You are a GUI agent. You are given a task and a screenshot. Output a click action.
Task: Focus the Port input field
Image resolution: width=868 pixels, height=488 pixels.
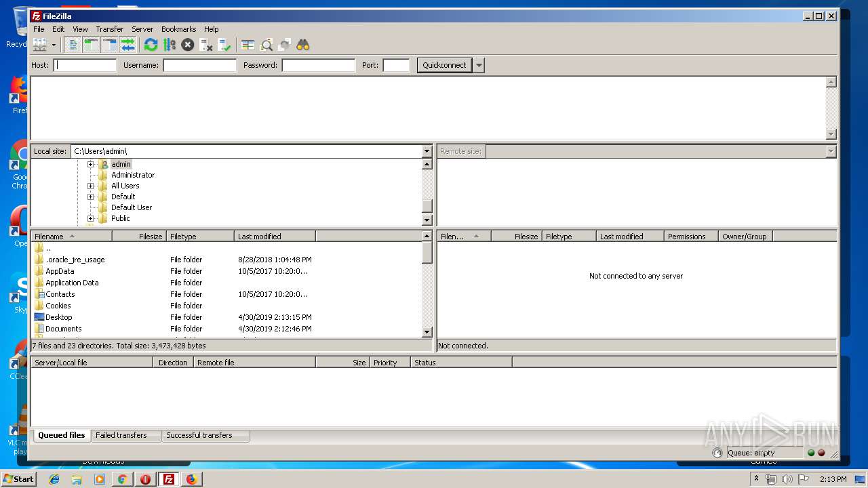tap(397, 65)
